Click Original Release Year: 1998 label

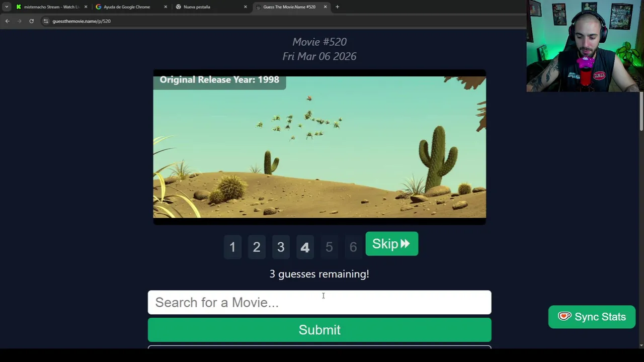pos(219,79)
